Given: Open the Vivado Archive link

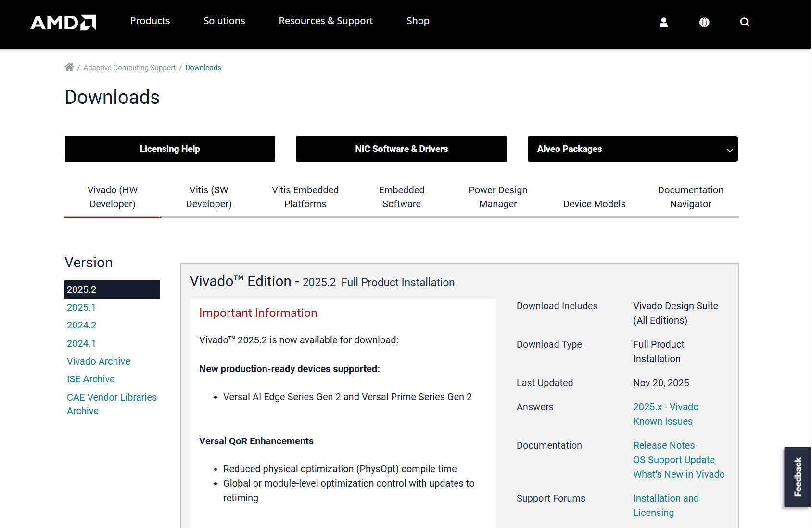Looking at the screenshot, I should tap(98, 361).
